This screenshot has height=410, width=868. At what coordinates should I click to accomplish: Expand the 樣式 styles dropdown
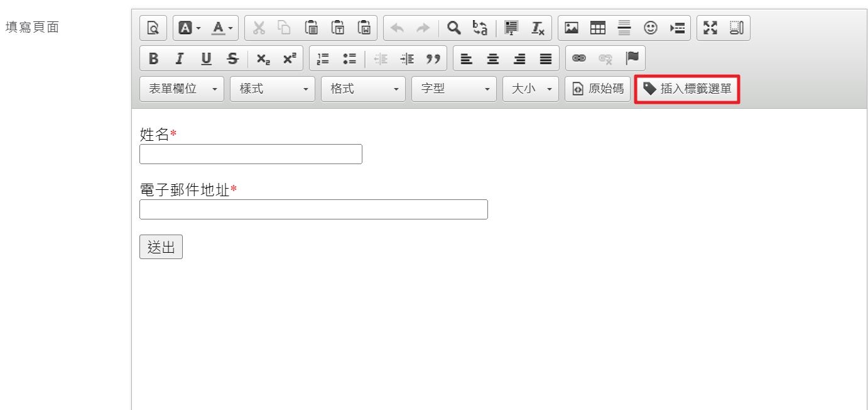click(x=273, y=89)
